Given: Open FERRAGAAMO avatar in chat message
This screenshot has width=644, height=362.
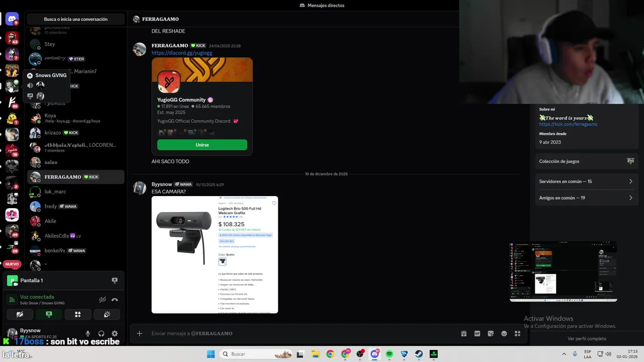Looking at the screenshot, I should [139, 49].
